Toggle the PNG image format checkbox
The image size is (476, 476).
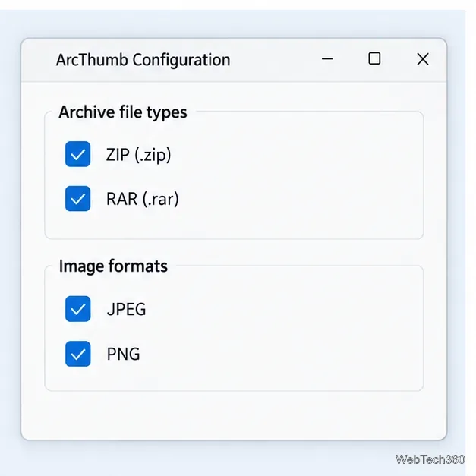pyautogui.click(x=77, y=354)
